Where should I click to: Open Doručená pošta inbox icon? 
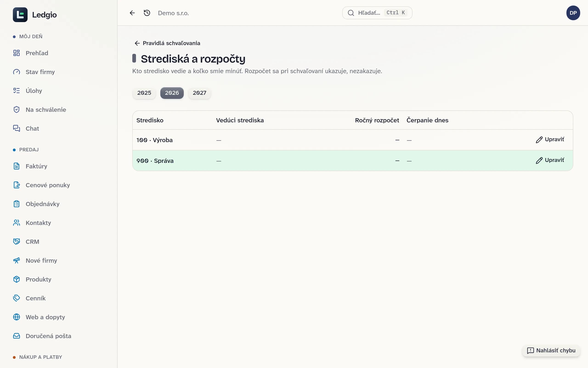(x=17, y=336)
